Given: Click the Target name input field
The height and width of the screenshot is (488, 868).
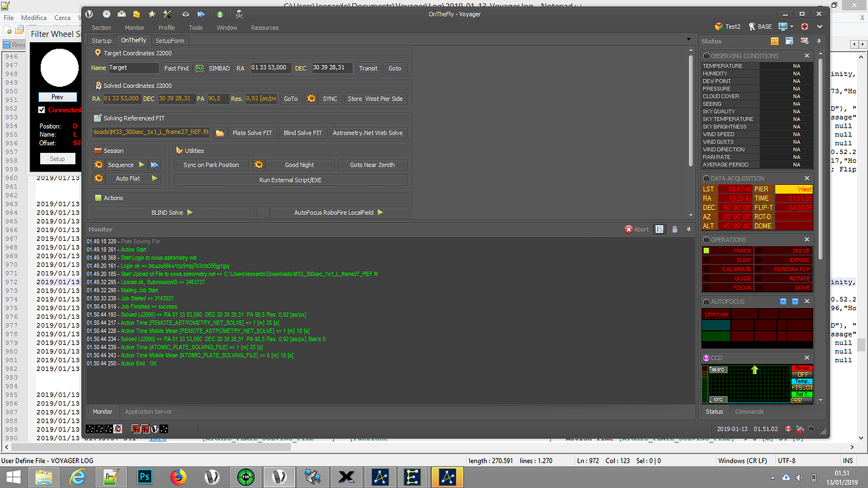Looking at the screenshot, I should [x=133, y=68].
